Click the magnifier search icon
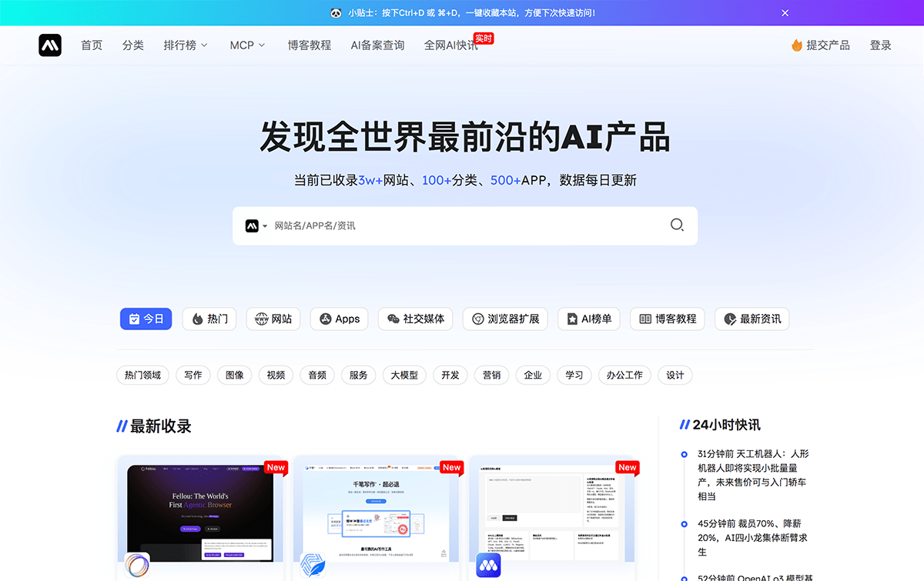 676,225
